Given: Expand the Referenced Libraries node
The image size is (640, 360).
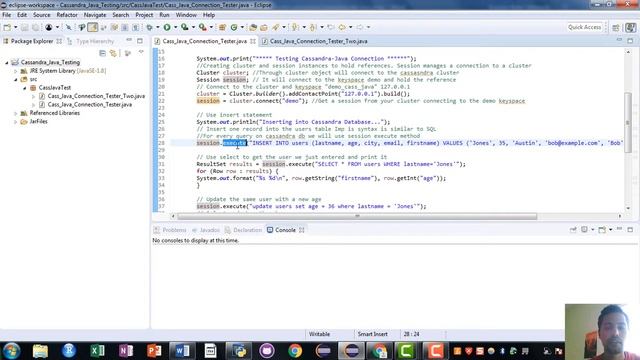Looking at the screenshot, I should pyautogui.click(x=16, y=113).
